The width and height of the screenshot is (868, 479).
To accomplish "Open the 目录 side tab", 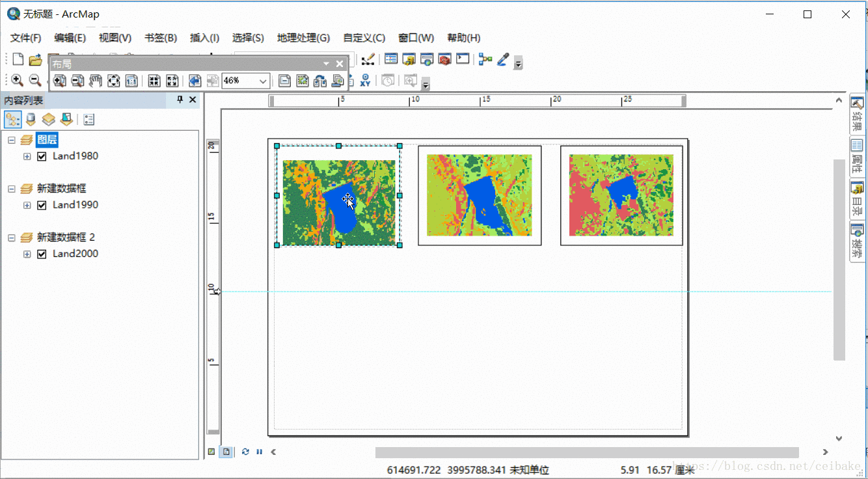I will pos(858,198).
